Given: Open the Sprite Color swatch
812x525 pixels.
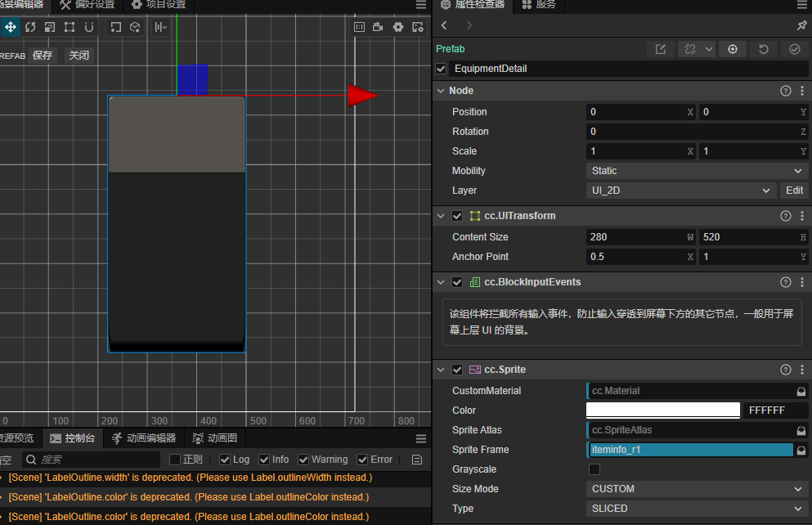Looking at the screenshot, I should click(663, 411).
